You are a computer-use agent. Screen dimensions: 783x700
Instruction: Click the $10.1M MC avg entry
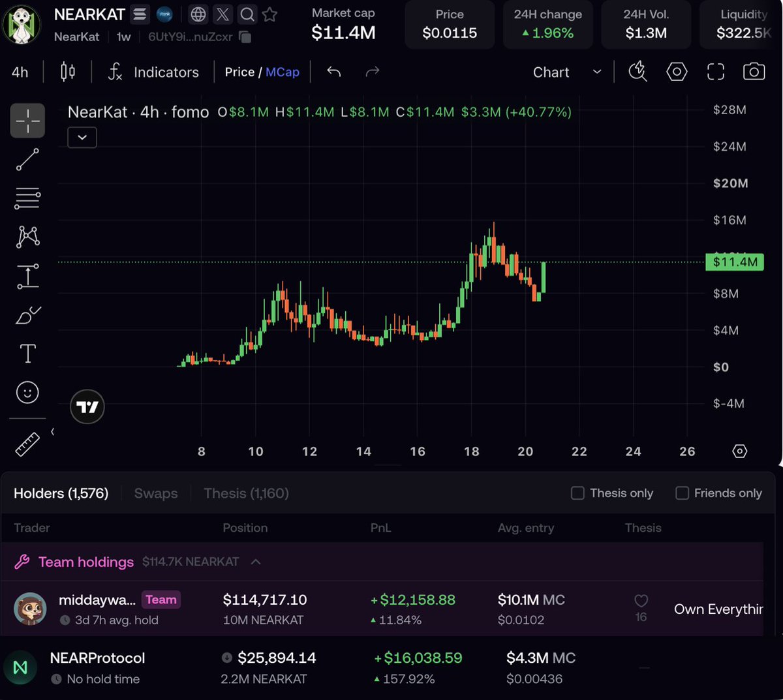click(x=531, y=600)
